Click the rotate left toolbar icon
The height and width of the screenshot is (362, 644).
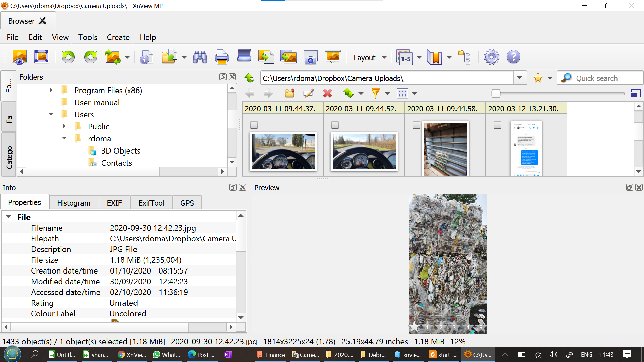click(68, 57)
